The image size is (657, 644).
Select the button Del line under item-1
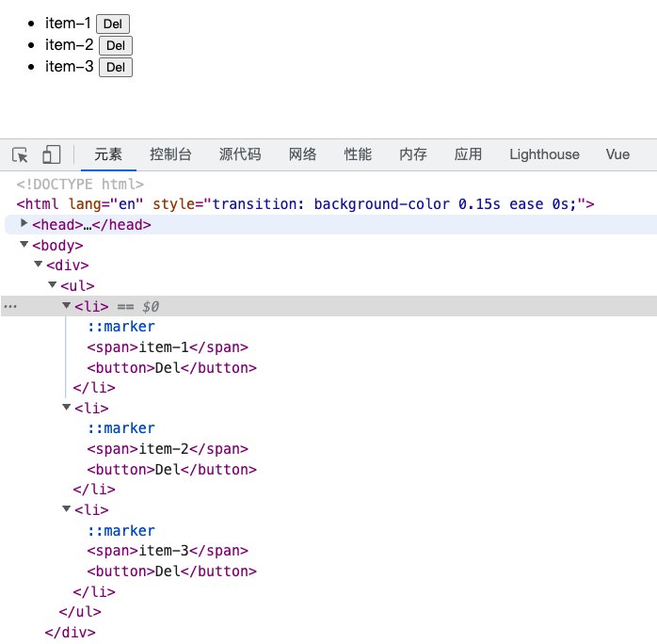[x=172, y=368]
